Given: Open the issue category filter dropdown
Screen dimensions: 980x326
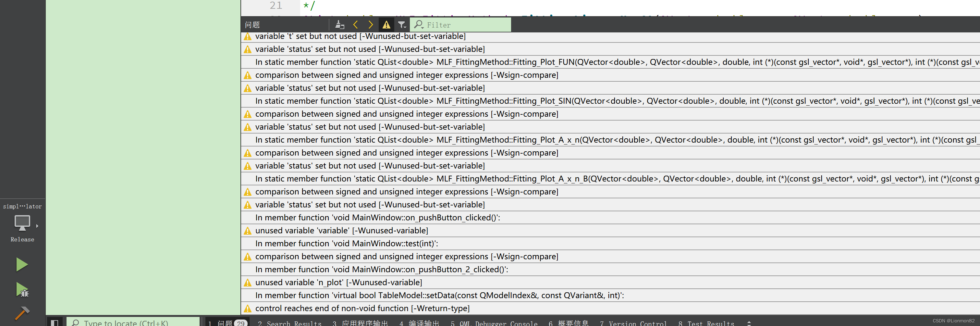Looking at the screenshot, I should click(402, 25).
